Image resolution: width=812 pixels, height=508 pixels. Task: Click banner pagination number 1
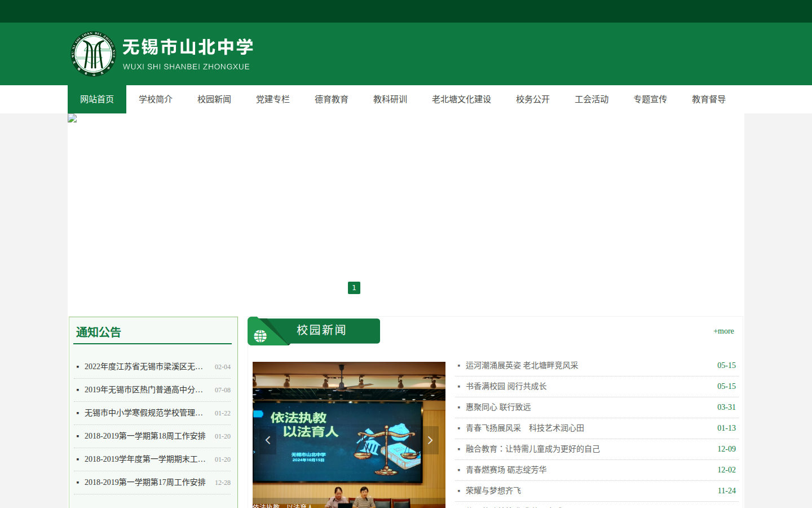tap(354, 288)
